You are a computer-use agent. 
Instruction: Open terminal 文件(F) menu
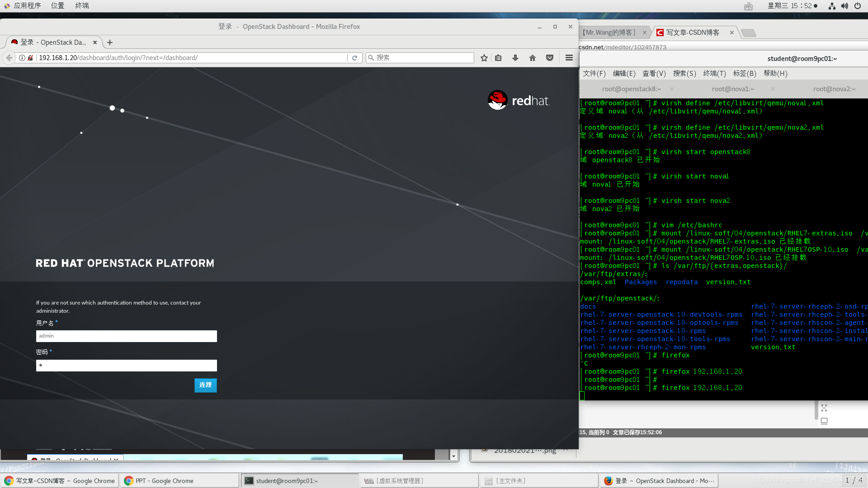594,74
